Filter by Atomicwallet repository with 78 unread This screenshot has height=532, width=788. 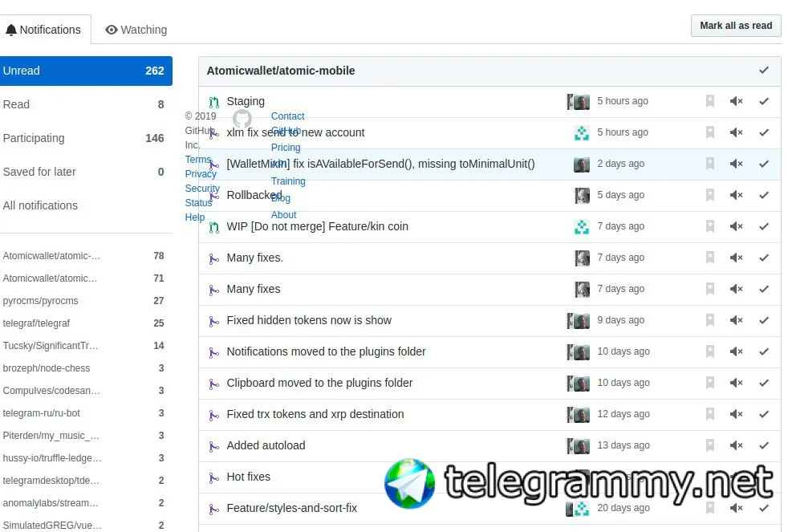pyautogui.click(x=84, y=256)
